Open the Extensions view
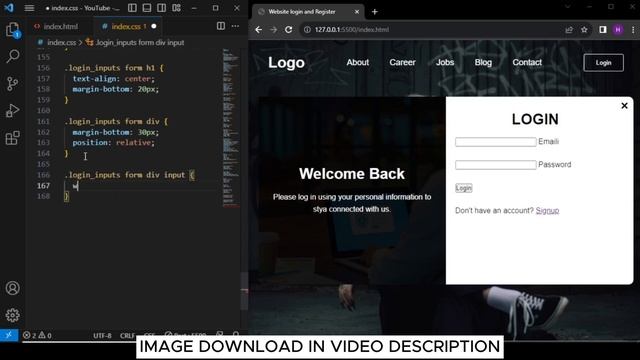The height and width of the screenshot is (360, 640). pyautogui.click(x=13, y=138)
